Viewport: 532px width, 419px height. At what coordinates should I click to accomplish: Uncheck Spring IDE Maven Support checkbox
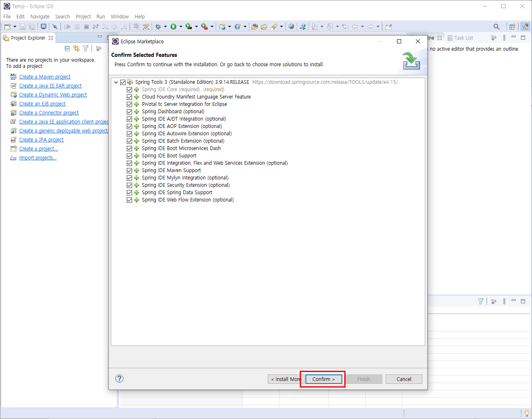(x=129, y=170)
